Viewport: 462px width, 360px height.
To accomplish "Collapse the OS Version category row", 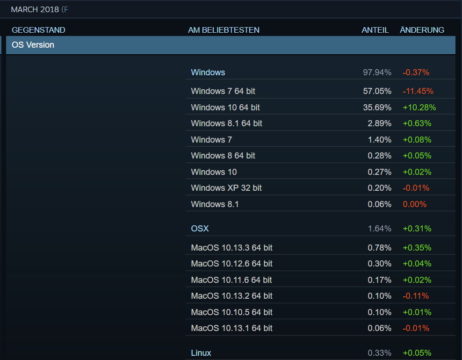I will point(231,45).
